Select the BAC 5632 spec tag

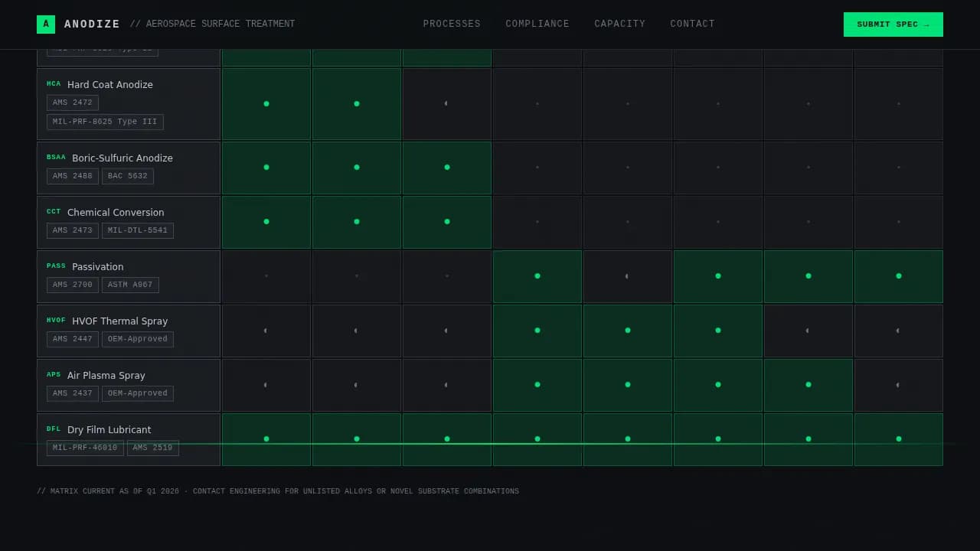coord(127,176)
